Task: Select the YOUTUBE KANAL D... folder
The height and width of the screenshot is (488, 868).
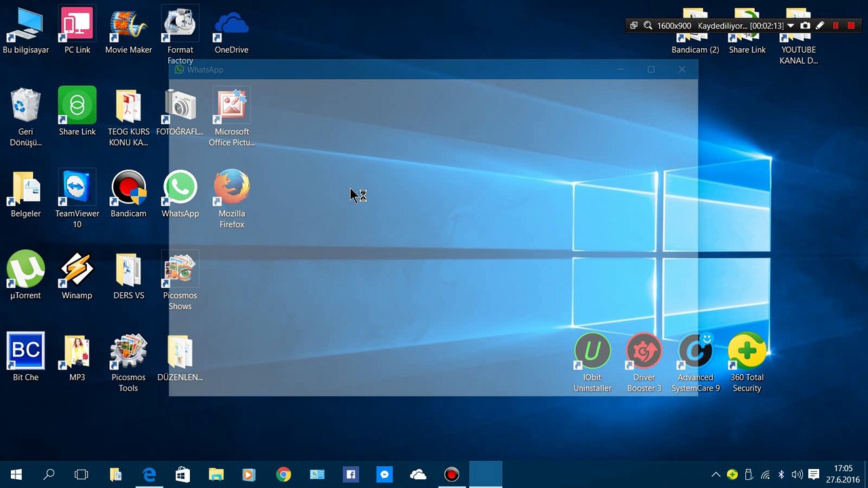Action: tap(798, 35)
